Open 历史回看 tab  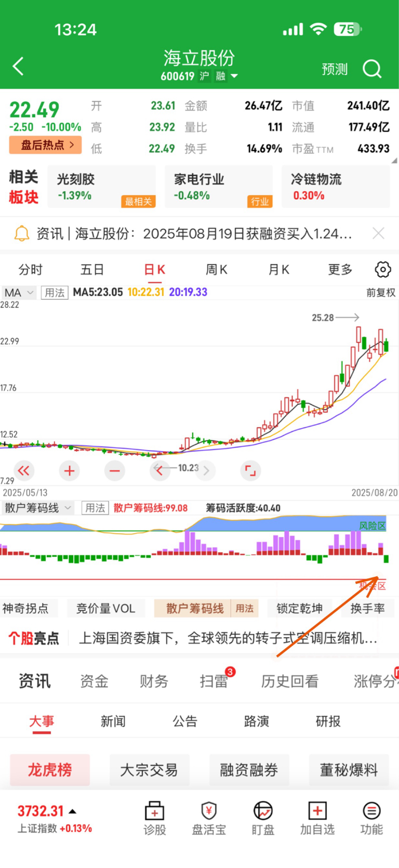tap(289, 681)
